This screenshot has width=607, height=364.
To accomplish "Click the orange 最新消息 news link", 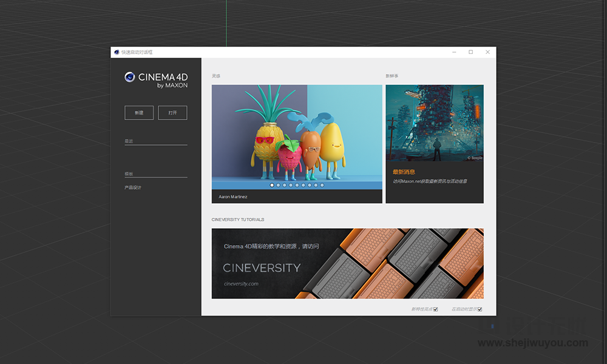I will point(404,172).
